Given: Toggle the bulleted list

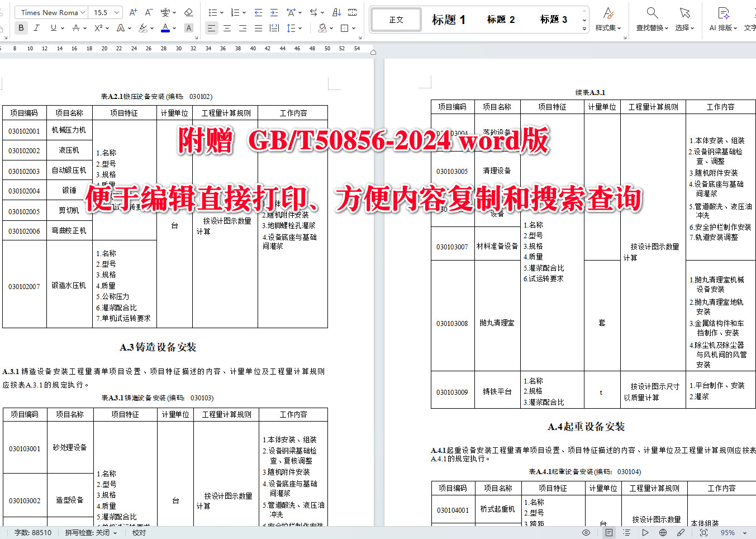Looking at the screenshot, I should [x=212, y=12].
